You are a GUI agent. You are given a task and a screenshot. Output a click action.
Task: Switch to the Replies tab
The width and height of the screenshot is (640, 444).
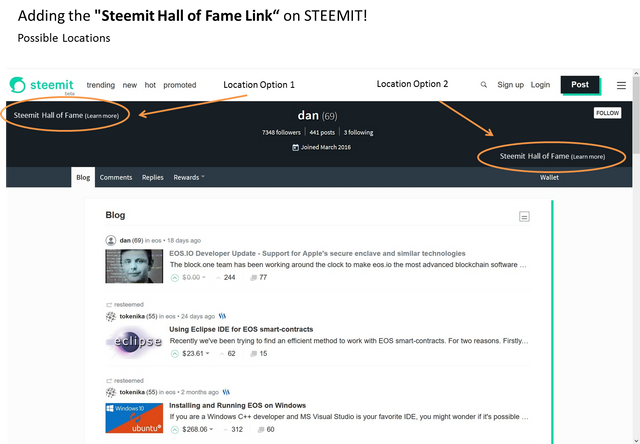[153, 178]
